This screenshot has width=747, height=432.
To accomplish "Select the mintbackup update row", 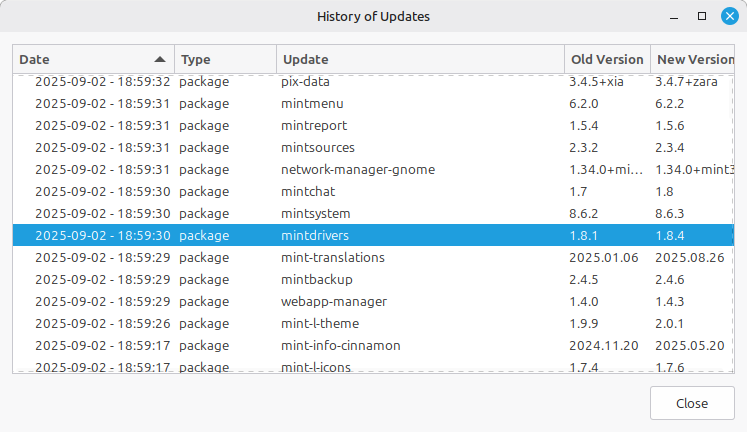I will tap(373, 279).
